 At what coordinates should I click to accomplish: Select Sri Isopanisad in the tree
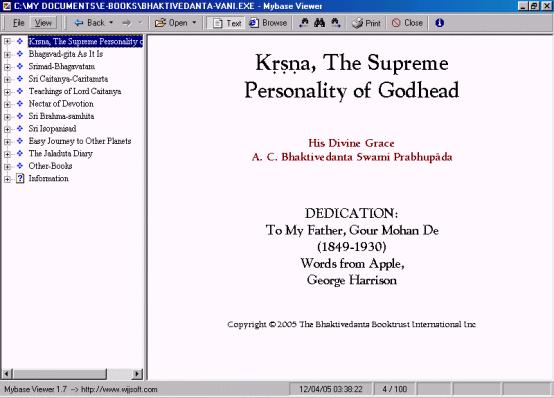(52, 129)
